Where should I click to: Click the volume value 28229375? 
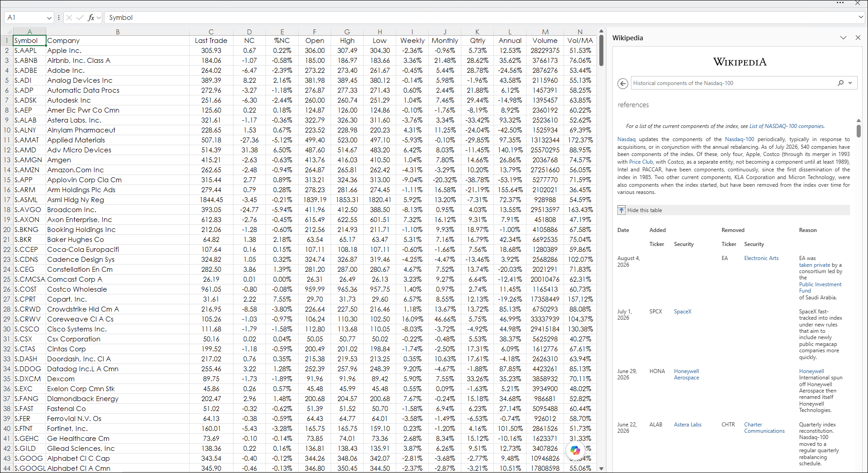click(x=545, y=51)
